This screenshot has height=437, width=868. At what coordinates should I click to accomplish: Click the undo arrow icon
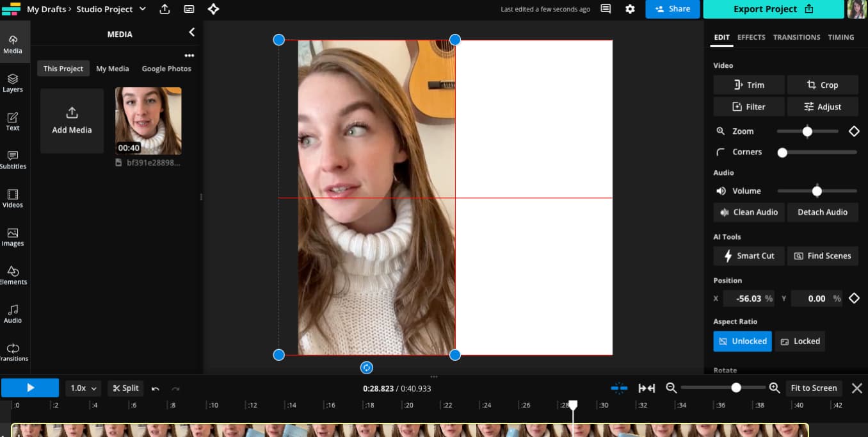pos(156,388)
